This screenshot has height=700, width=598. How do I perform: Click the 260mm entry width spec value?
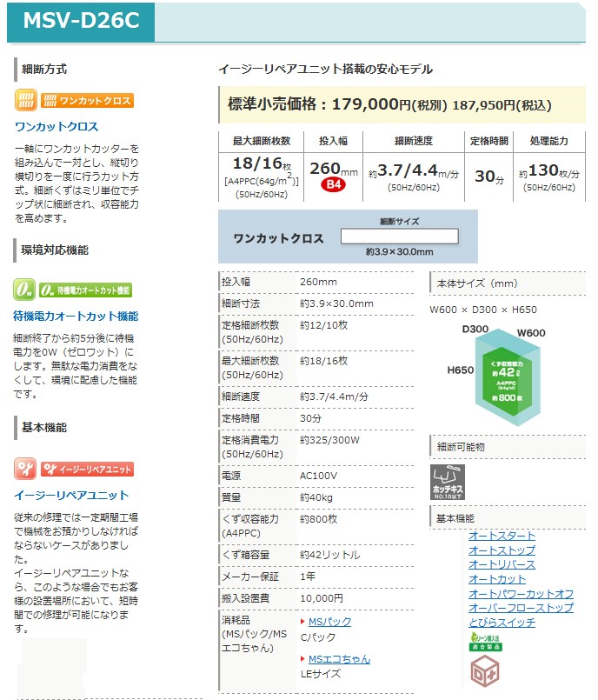(x=318, y=282)
